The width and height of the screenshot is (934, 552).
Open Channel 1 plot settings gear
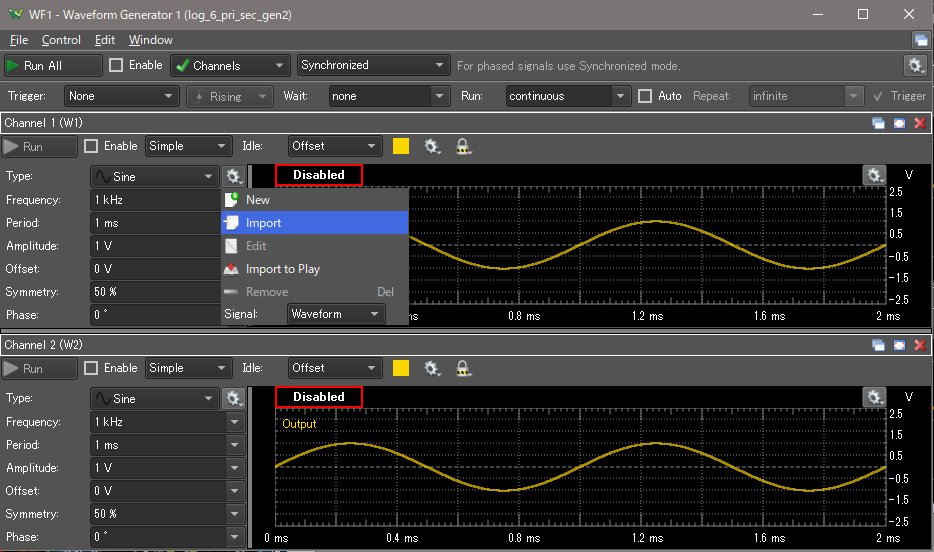pyautogui.click(x=874, y=175)
